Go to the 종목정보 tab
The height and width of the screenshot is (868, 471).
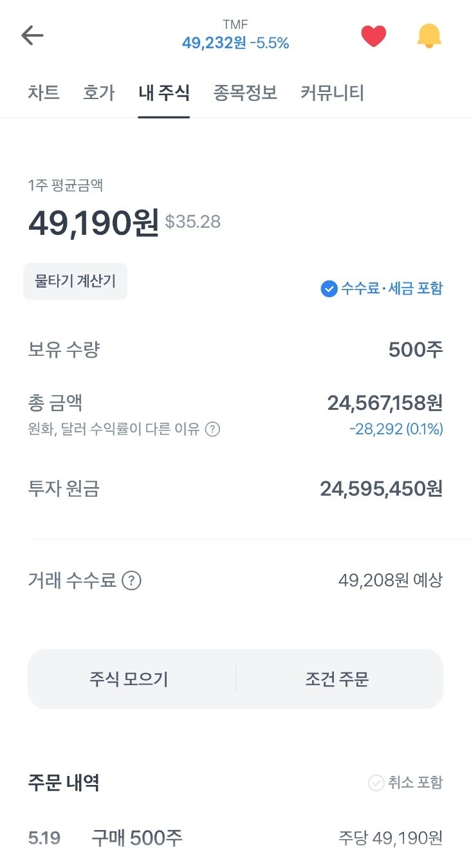point(245,93)
